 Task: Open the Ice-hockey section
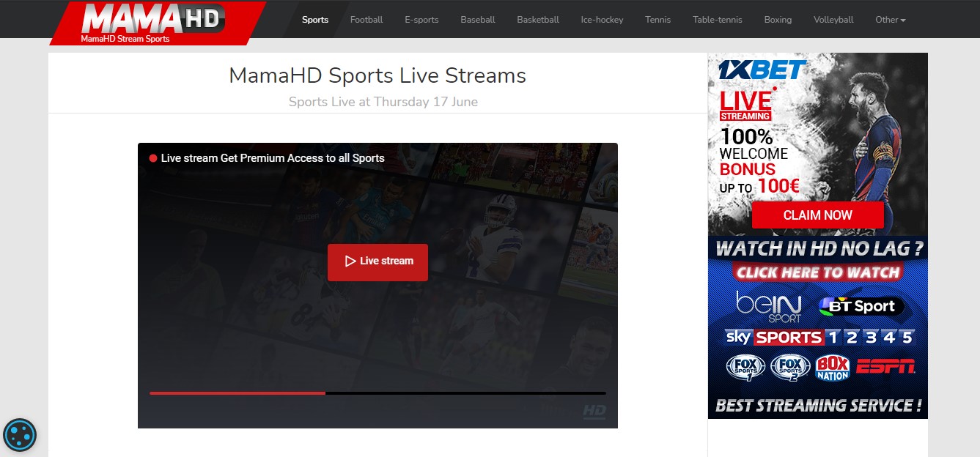pos(602,20)
